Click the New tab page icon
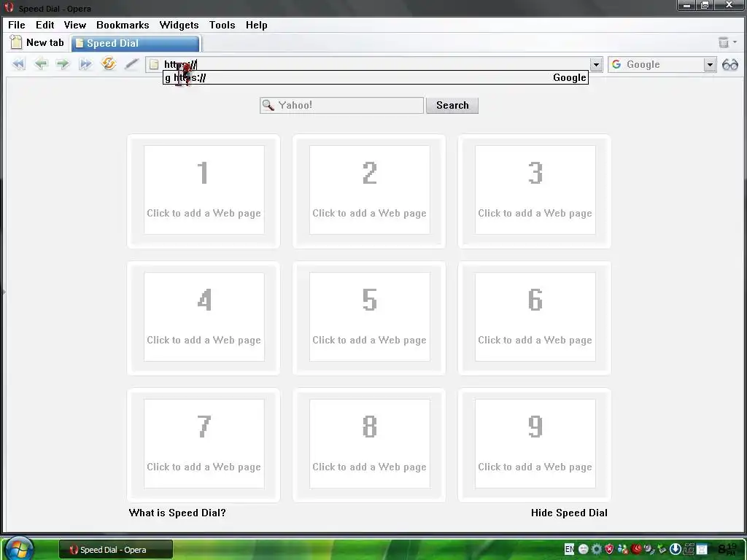Image resolution: width=747 pixels, height=560 pixels. (x=16, y=42)
